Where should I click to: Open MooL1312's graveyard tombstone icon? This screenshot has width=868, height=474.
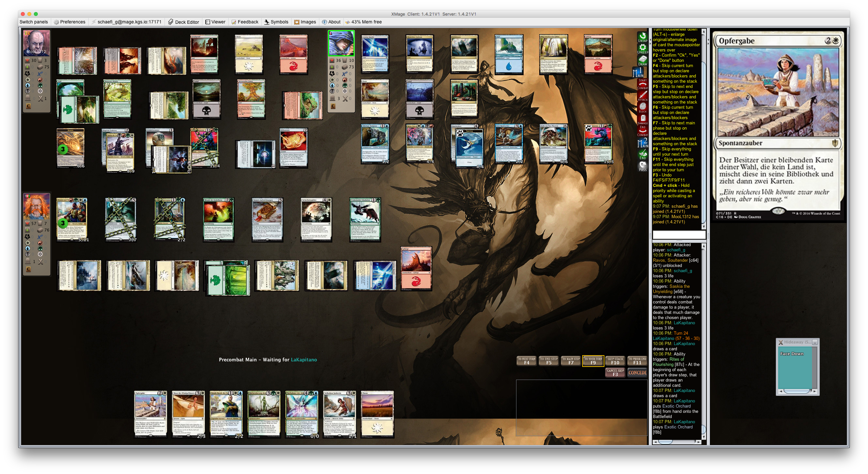point(28,98)
